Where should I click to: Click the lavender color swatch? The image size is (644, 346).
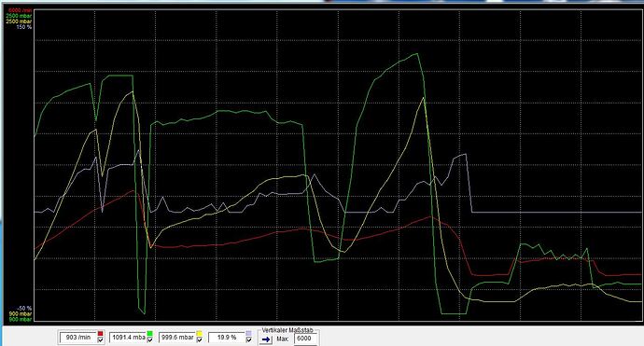pos(249,333)
